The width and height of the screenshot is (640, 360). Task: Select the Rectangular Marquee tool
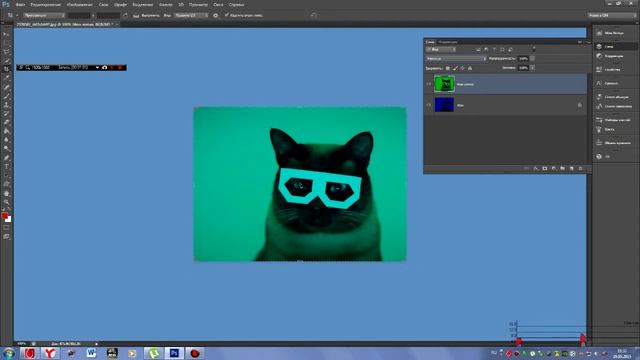click(x=6, y=43)
